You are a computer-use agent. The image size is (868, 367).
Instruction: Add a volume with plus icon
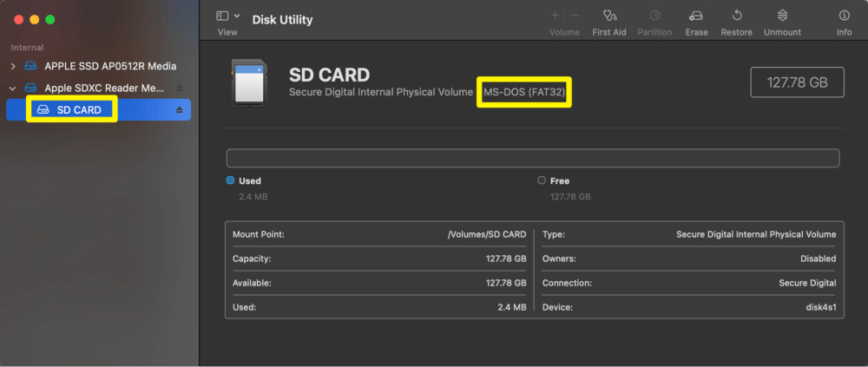click(556, 16)
